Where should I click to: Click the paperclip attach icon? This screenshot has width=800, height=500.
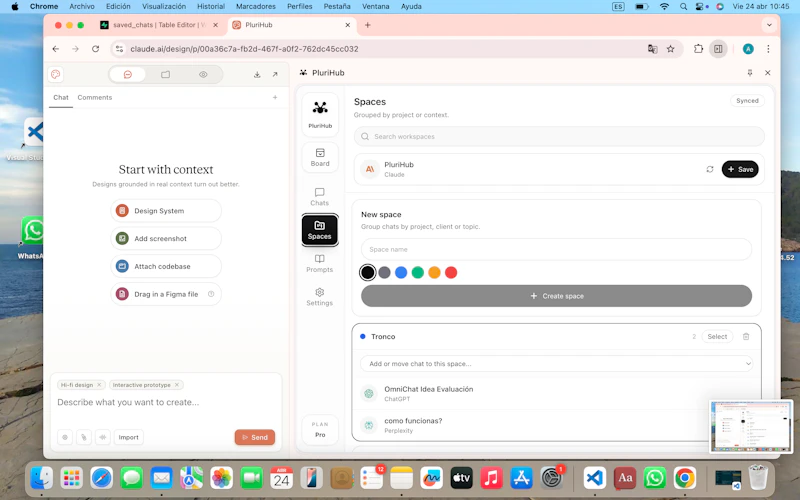(84, 437)
